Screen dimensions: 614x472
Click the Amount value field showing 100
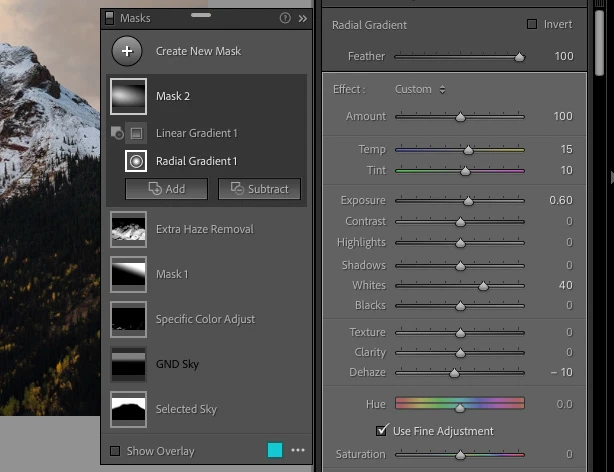pos(563,116)
